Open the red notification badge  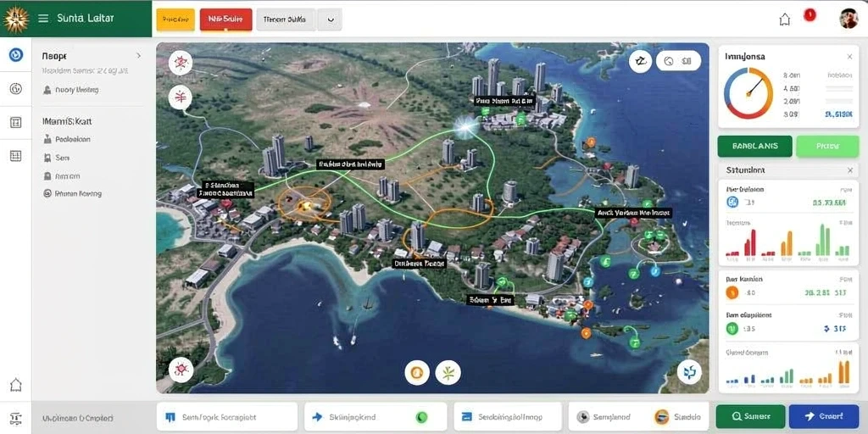pyautogui.click(x=810, y=15)
